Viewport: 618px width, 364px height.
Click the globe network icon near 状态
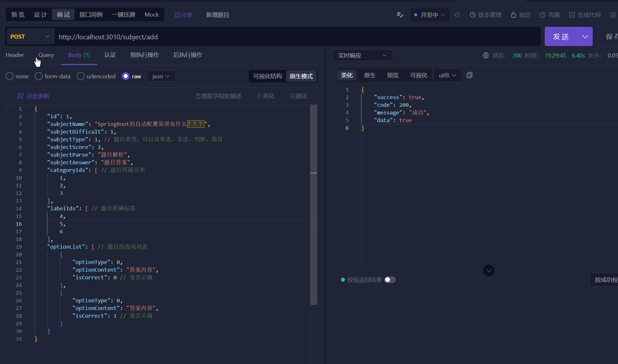[x=486, y=55]
